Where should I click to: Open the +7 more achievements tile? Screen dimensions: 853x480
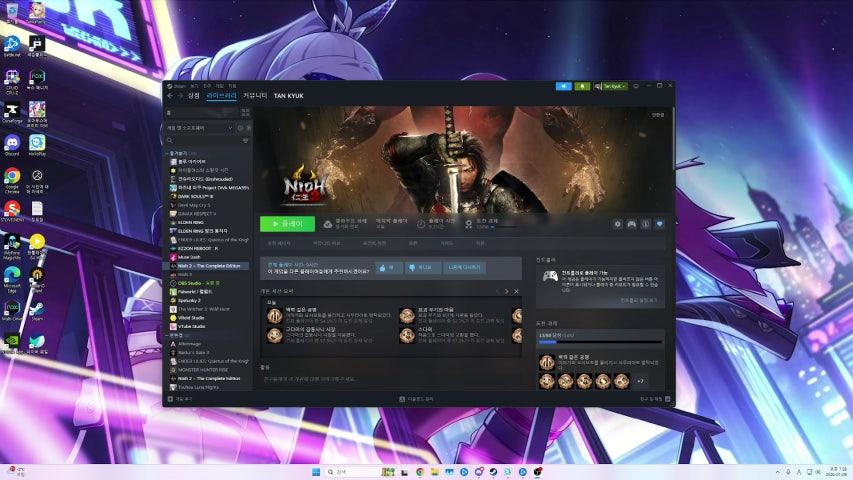point(640,381)
